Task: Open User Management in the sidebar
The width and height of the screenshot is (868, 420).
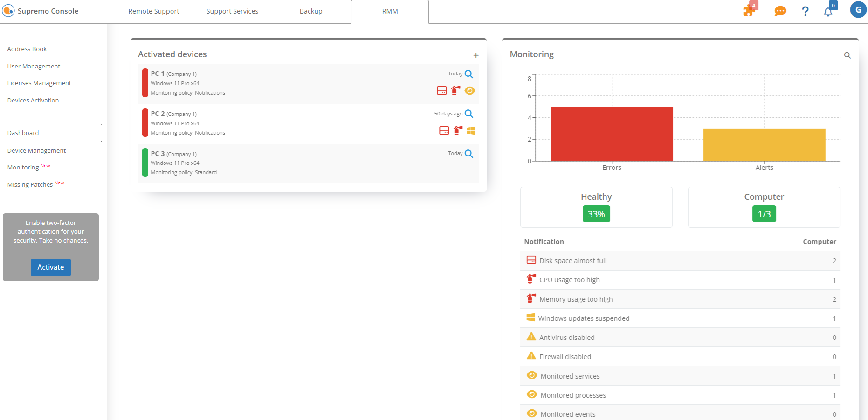Action: point(34,67)
